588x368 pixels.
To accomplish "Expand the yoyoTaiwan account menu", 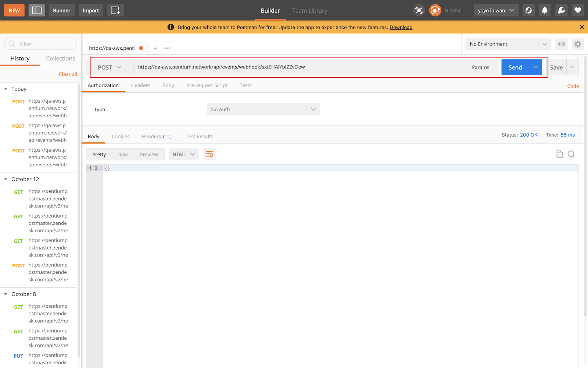I will 496,10.
